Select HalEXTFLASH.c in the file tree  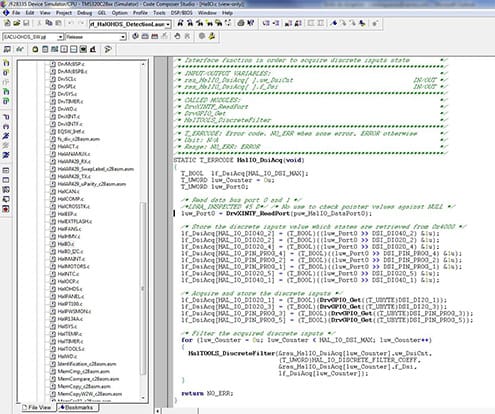[x=74, y=221]
